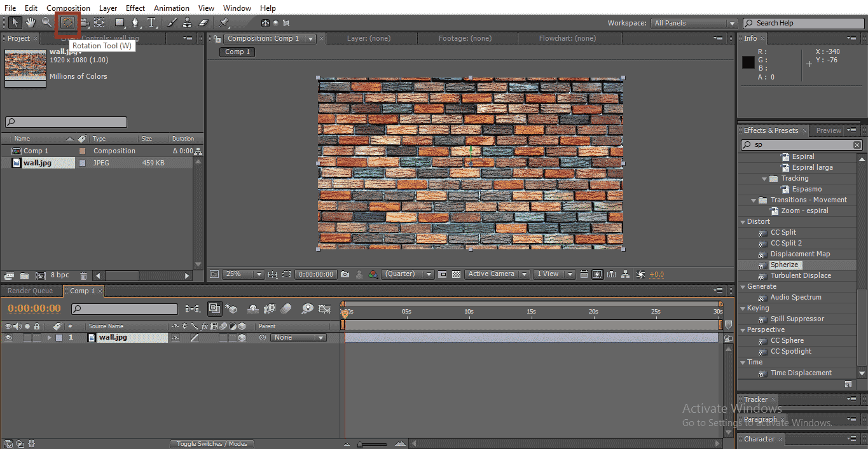Select the Pen tool
The height and width of the screenshot is (449, 868).
pyautogui.click(x=135, y=23)
